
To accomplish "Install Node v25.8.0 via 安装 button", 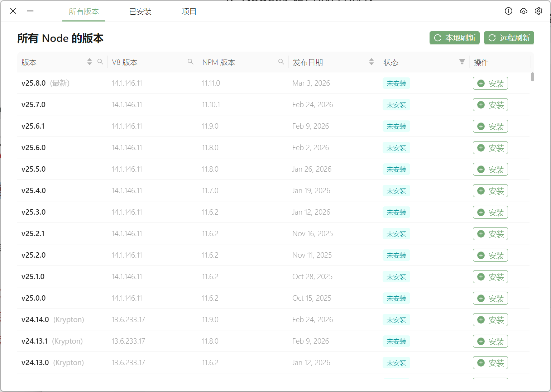I will click(x=490, y=83).
